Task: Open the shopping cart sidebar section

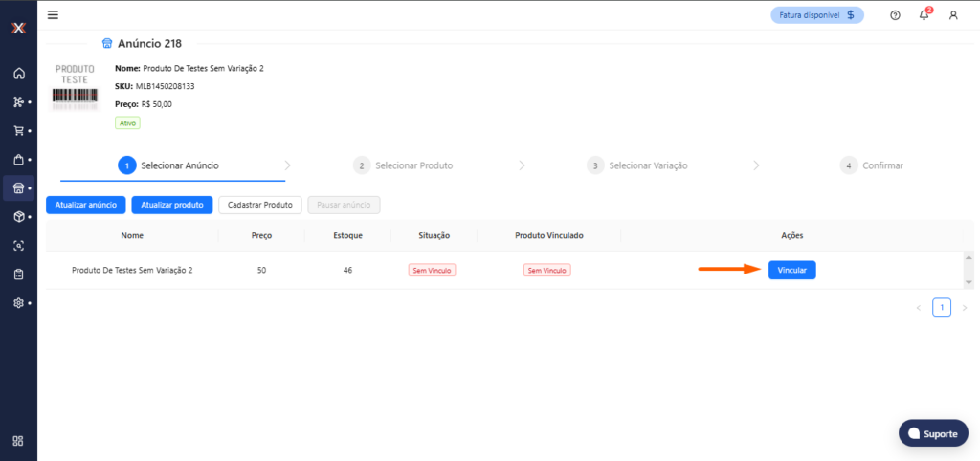Action: [x=18, y=130]
